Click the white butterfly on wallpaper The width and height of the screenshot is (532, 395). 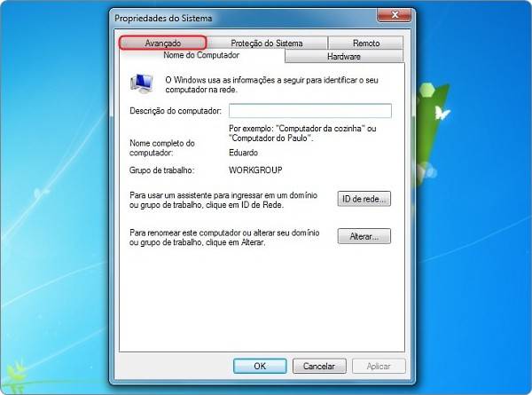pos(442,113)
